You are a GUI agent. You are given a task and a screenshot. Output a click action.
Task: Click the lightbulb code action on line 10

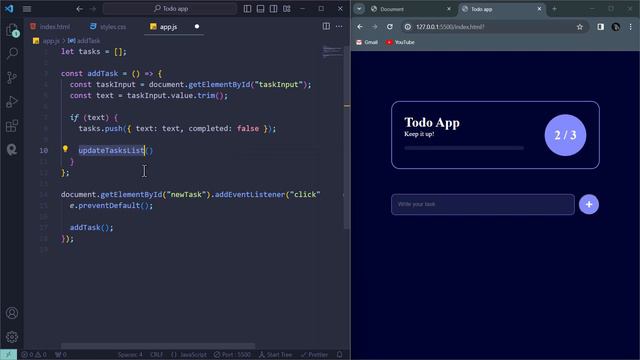(x=65, y=149)
